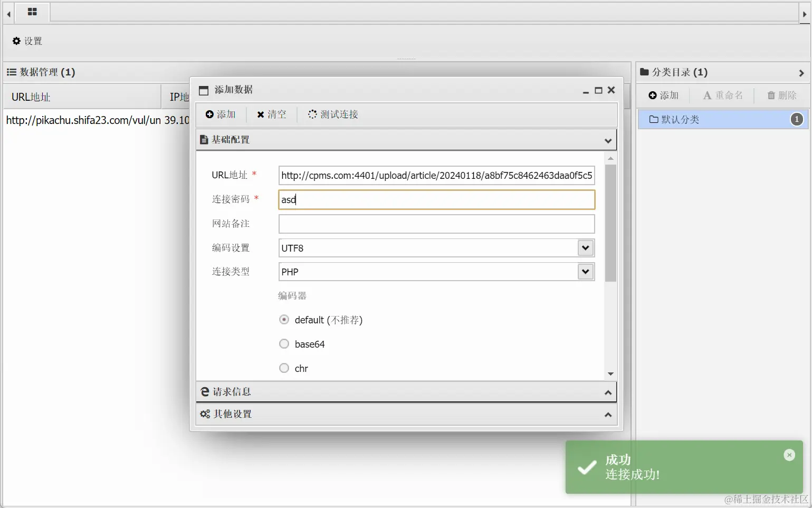Click 清空 to clear the form

[x=271, y=114]
